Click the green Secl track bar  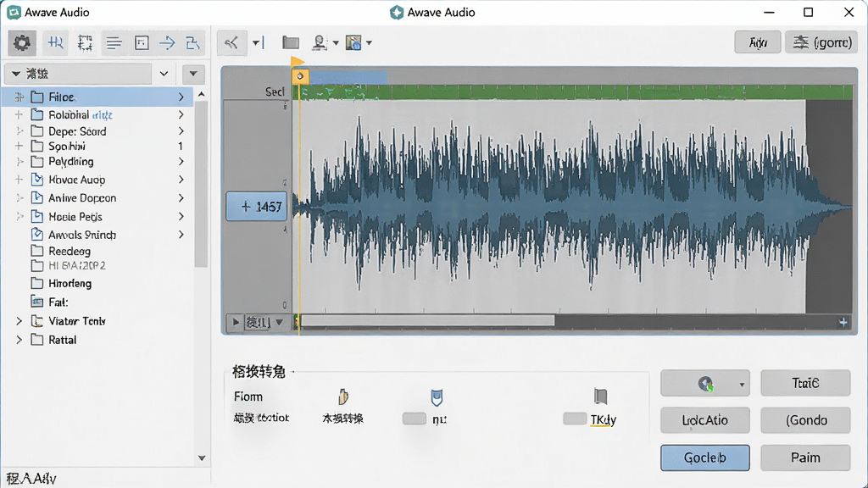572,91
